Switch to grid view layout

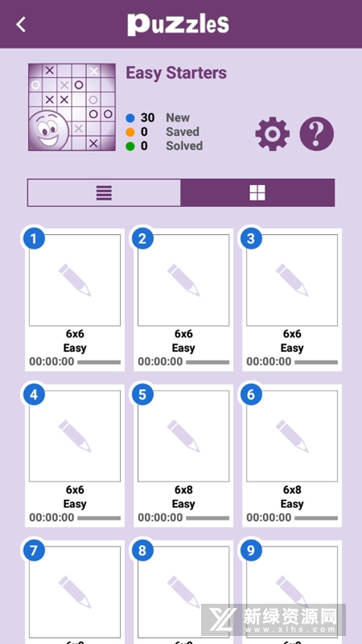(x=257, y=192)
